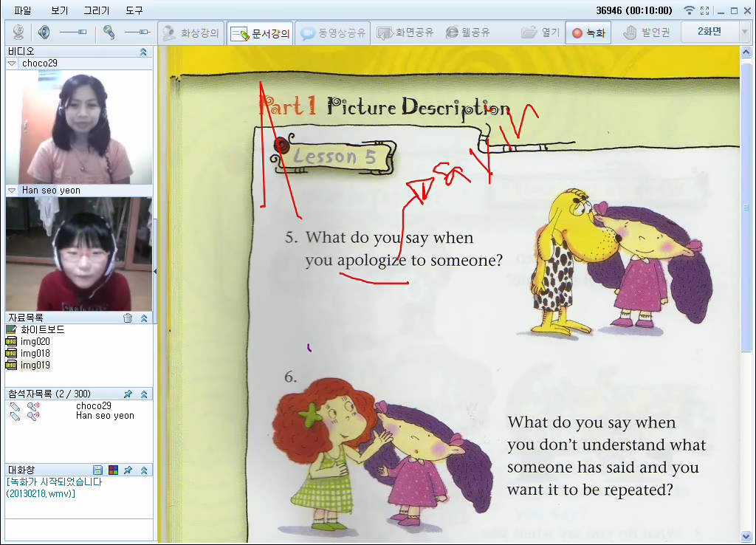The image size is (756, 545).
Task: Click the left panel collapse handle
Action: pyautogui.click(x=155, y=272)
